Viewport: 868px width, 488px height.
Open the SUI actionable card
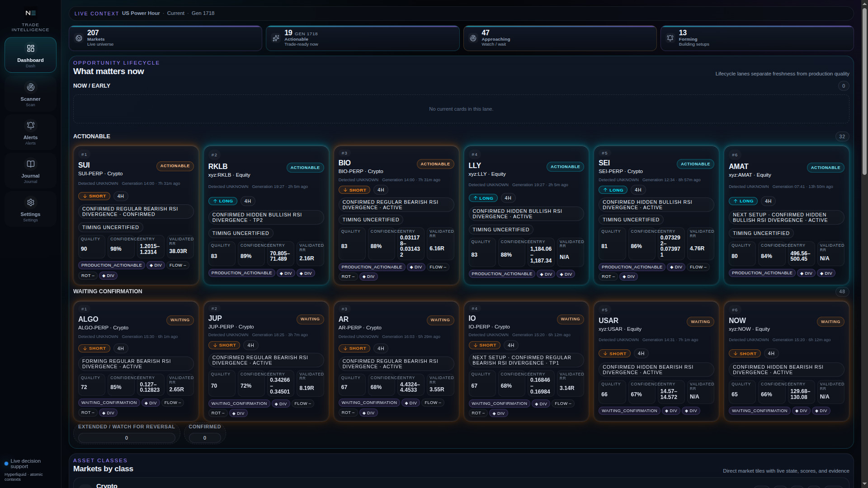point(136,215)
